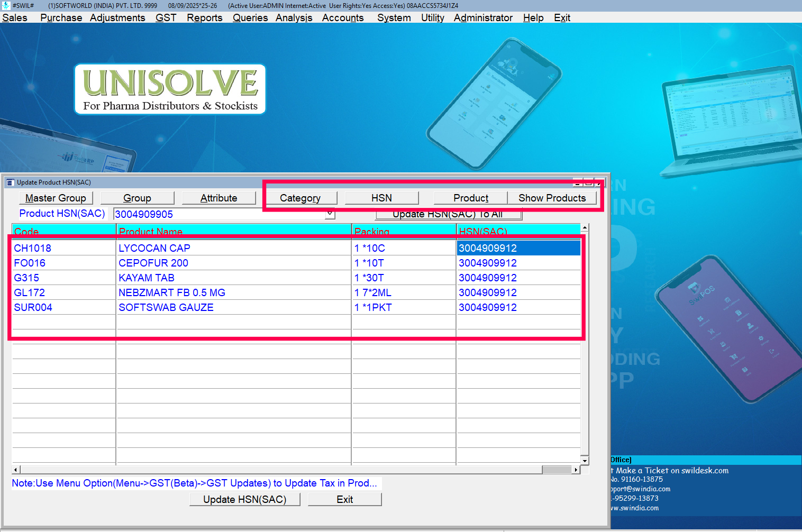Open the Utility menu

[432, 17]
